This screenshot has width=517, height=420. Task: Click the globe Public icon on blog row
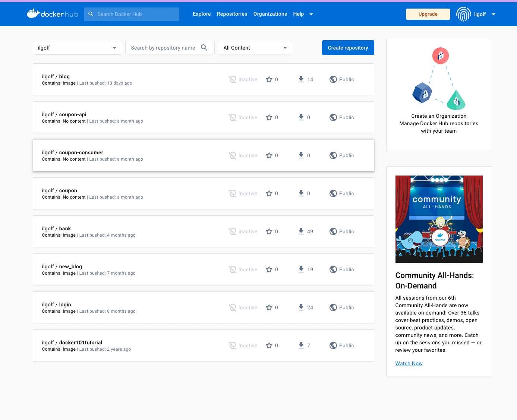(x=333, y=79)
